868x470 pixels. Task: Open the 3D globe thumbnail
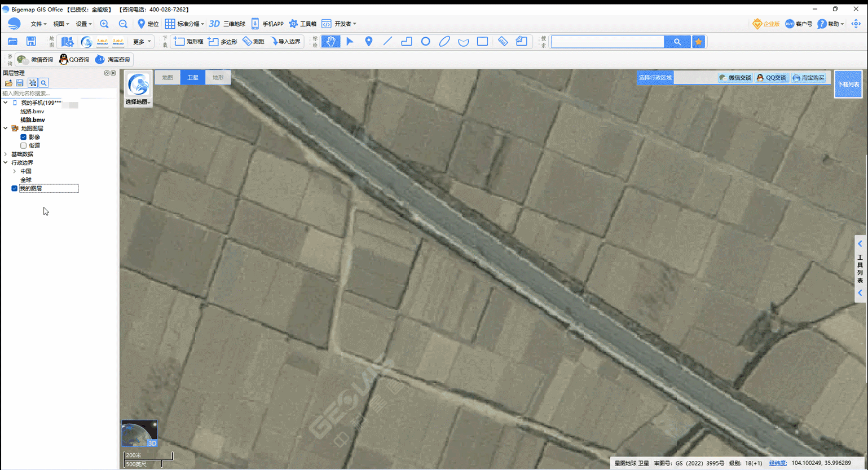[139, 433]
